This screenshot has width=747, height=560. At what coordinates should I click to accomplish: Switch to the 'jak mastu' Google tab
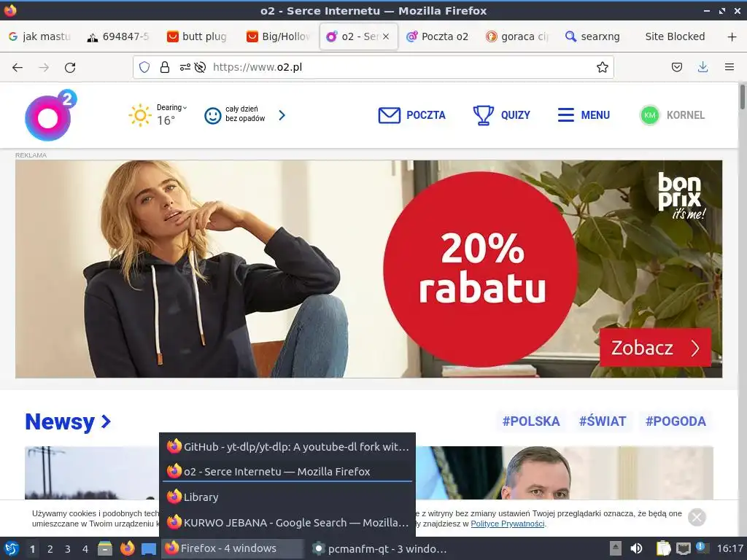tap(40, 36)
